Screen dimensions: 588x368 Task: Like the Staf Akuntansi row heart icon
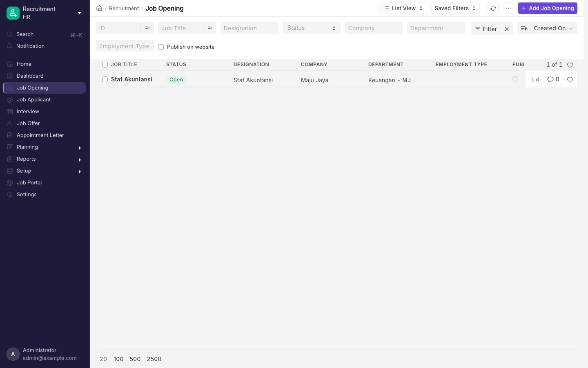570,80
